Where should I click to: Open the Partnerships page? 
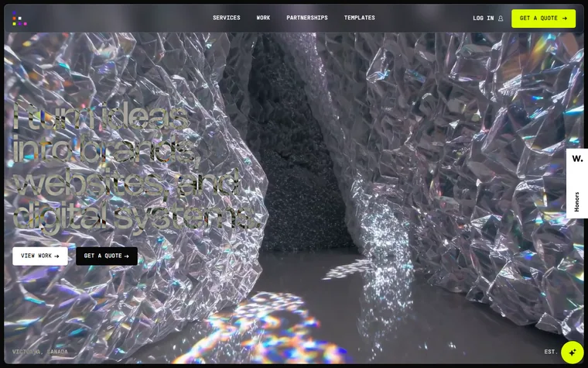307,18
